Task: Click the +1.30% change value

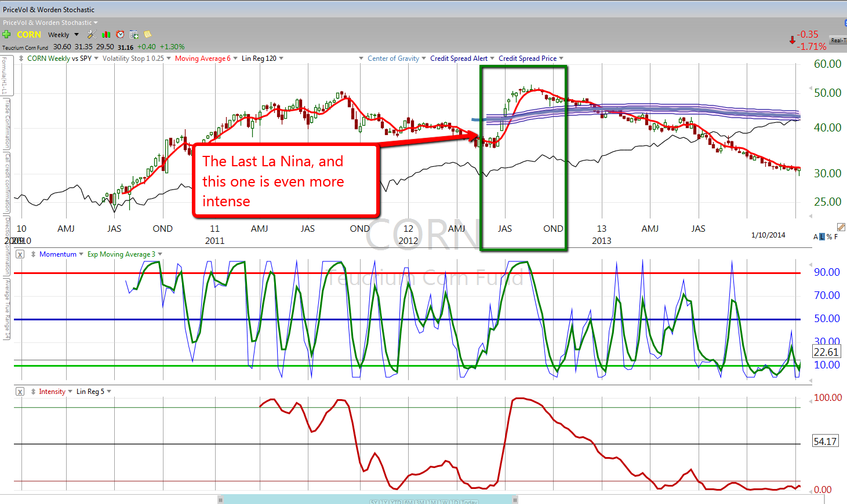Action: tap(172, 47)
